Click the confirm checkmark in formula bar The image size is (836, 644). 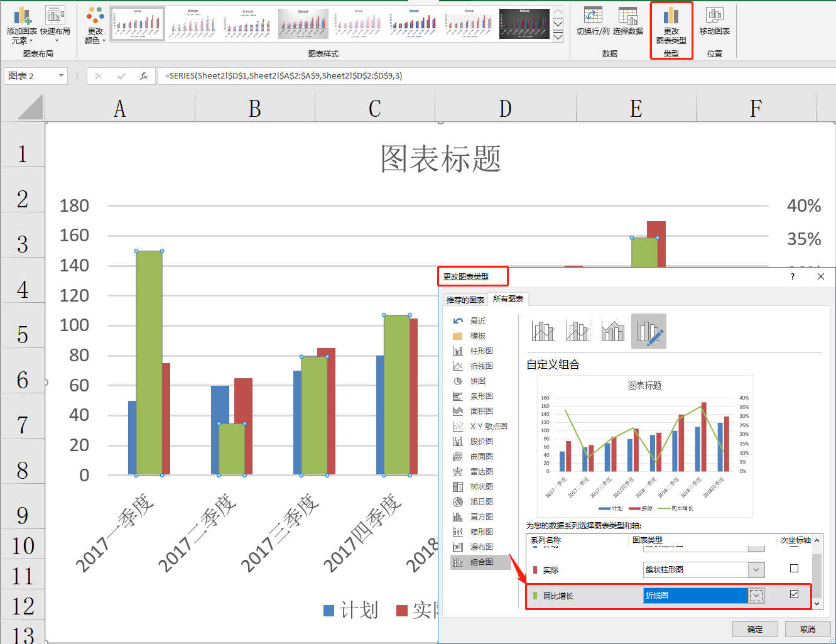tap(121, 76)
